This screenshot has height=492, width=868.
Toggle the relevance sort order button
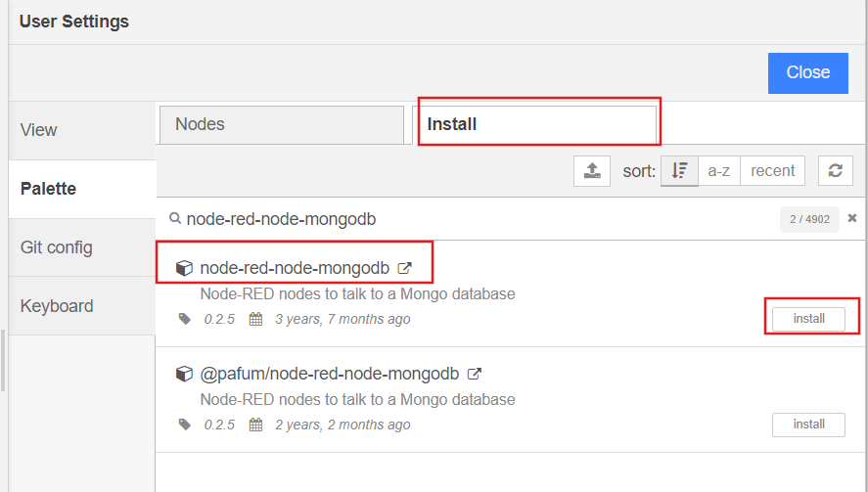(679, 170)
